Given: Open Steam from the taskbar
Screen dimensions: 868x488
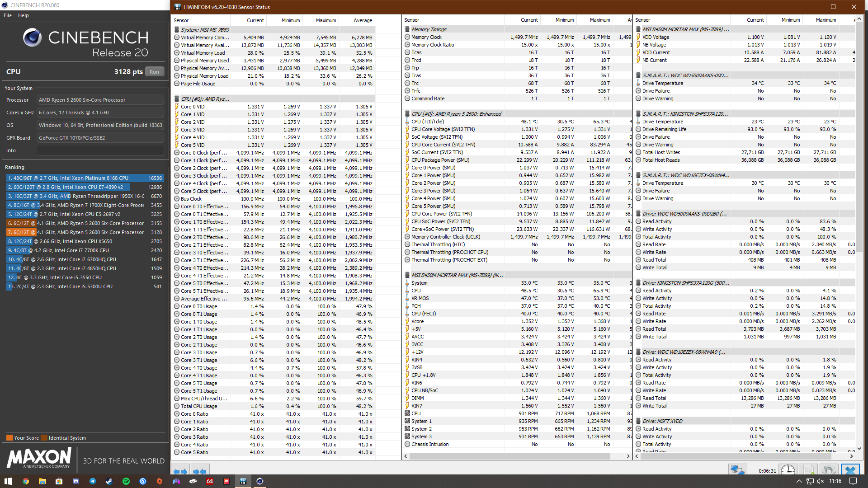Looking at the screenshot, I should point(109,481).
